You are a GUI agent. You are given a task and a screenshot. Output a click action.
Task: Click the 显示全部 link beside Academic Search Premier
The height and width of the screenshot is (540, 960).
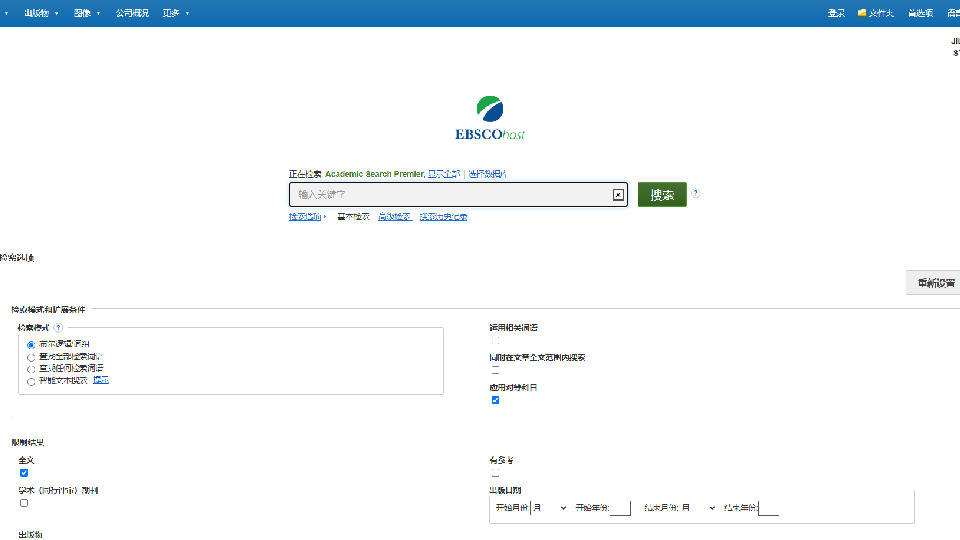tap(443, 174)
